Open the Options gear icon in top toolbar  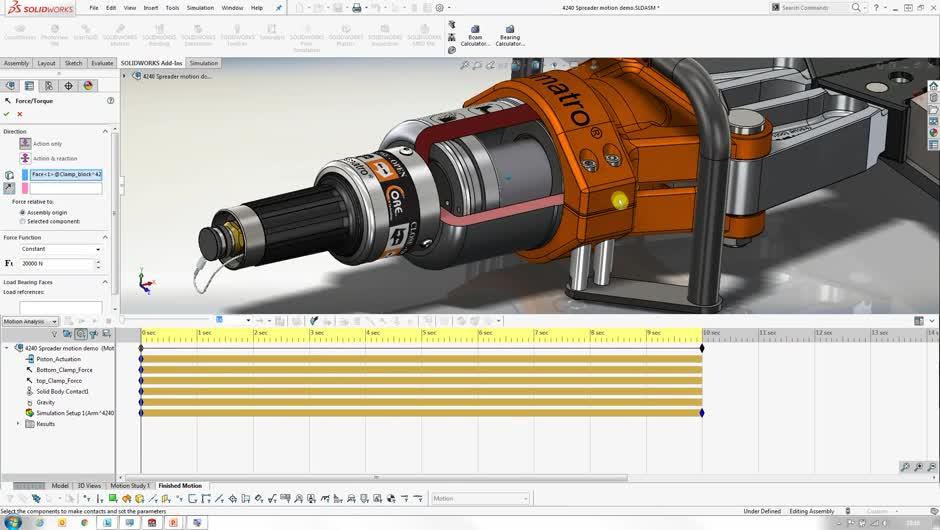tap(438, 8)
